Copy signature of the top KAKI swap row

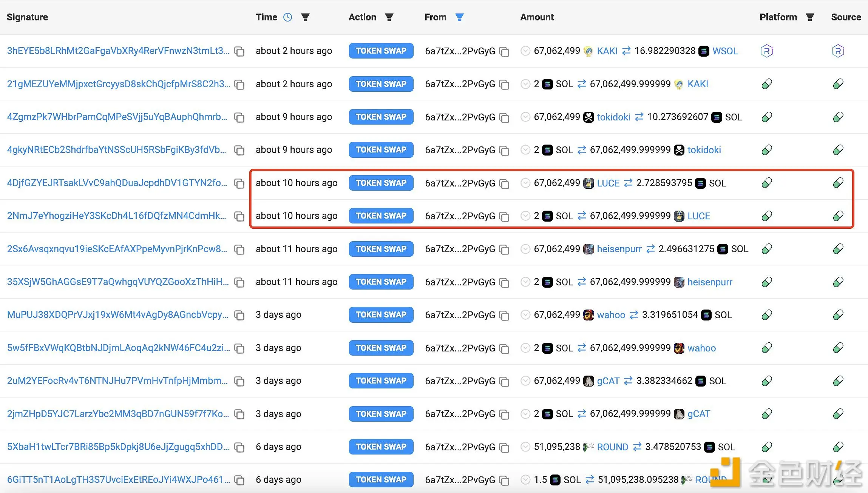[x=239, y=51]
